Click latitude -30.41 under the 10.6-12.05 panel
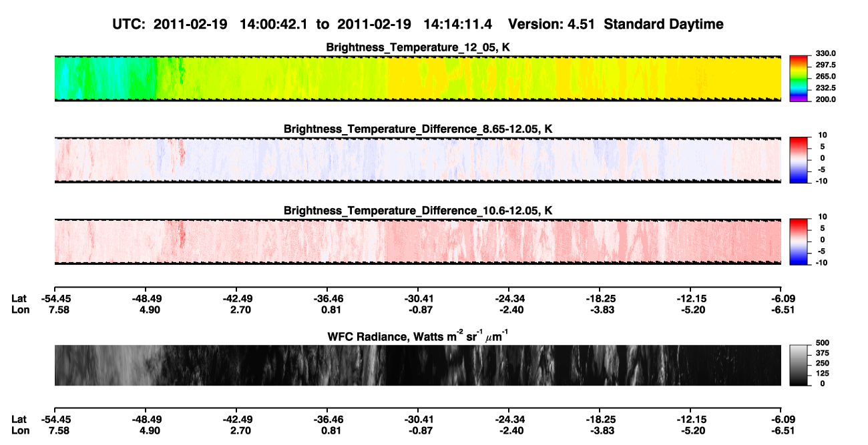 (x=418, y=298)
